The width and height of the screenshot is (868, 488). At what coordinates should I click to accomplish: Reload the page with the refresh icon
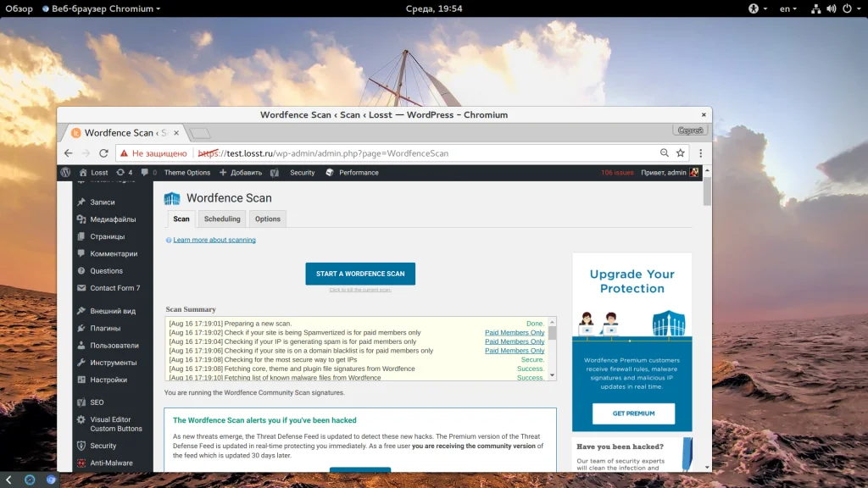click(103, 153)
